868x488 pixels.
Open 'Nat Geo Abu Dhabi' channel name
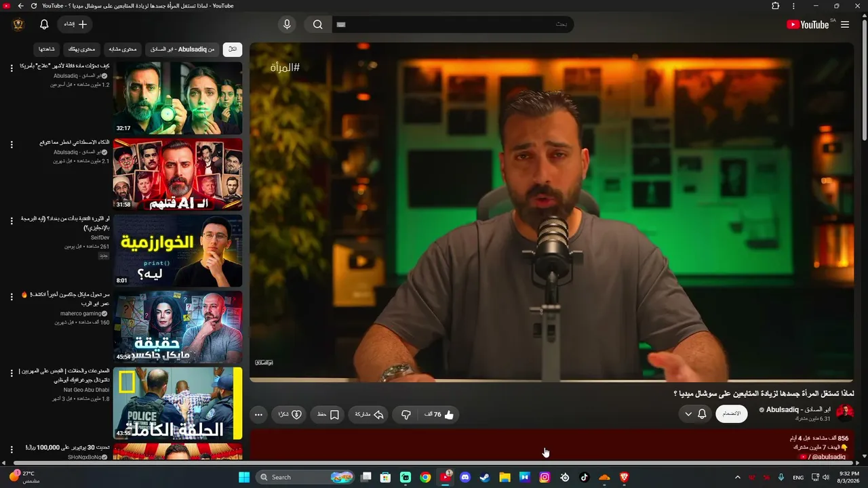pyautogui.click(x=87, y=390)
